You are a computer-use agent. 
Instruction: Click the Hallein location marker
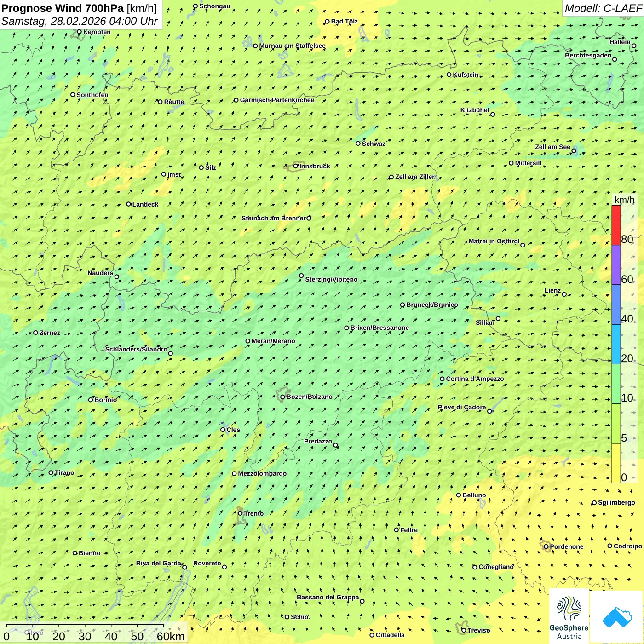pyautogui.click(x=634, y=46)
